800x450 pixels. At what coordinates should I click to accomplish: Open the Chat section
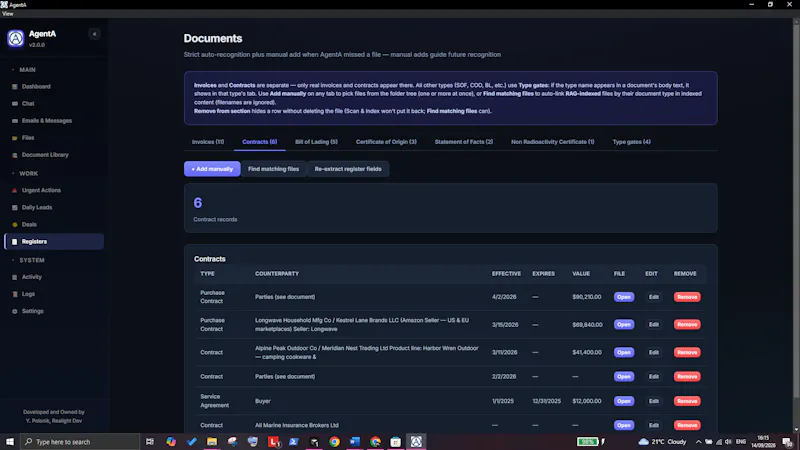[x=28, y=104]
